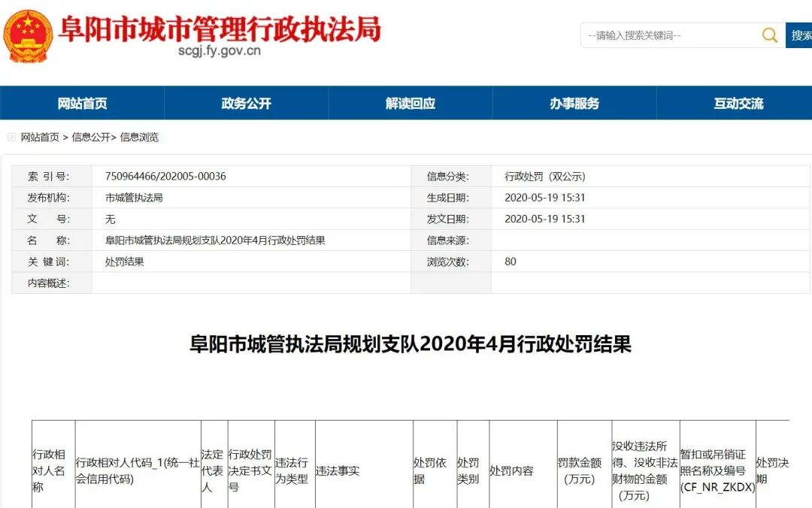
Task: Click the 索引号 label cell
Action: (x=51, y=177)
